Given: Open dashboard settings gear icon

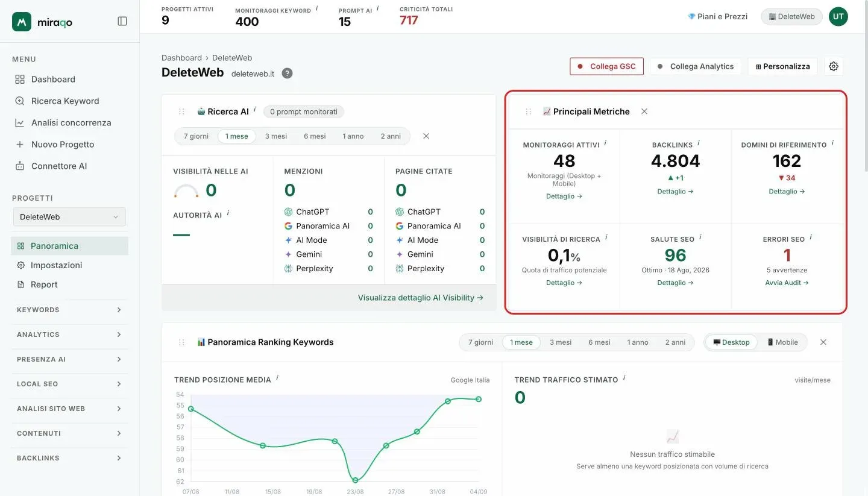Looking at the screenshot, I should click(x=834, y=66).
